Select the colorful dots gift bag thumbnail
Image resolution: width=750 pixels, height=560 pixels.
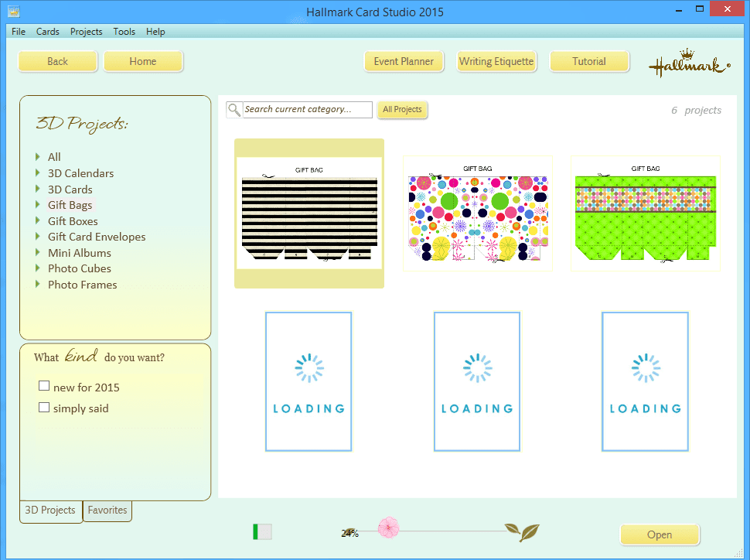477,213
